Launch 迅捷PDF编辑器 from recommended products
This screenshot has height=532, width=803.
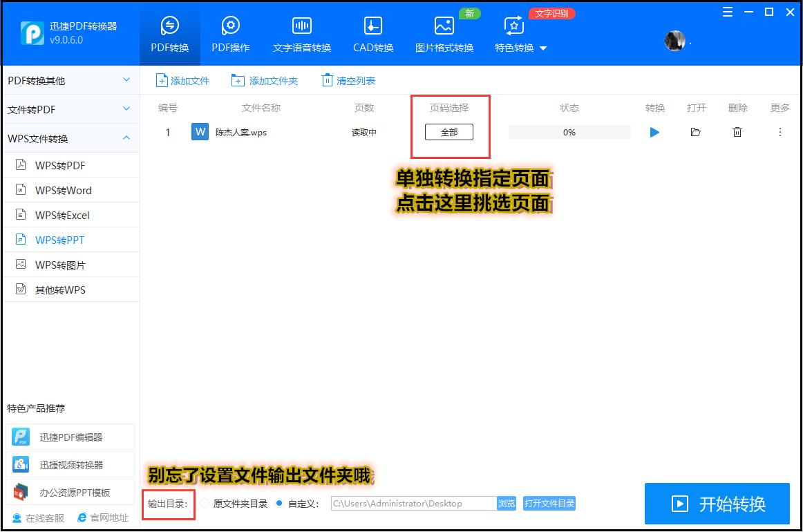(69, 436)
